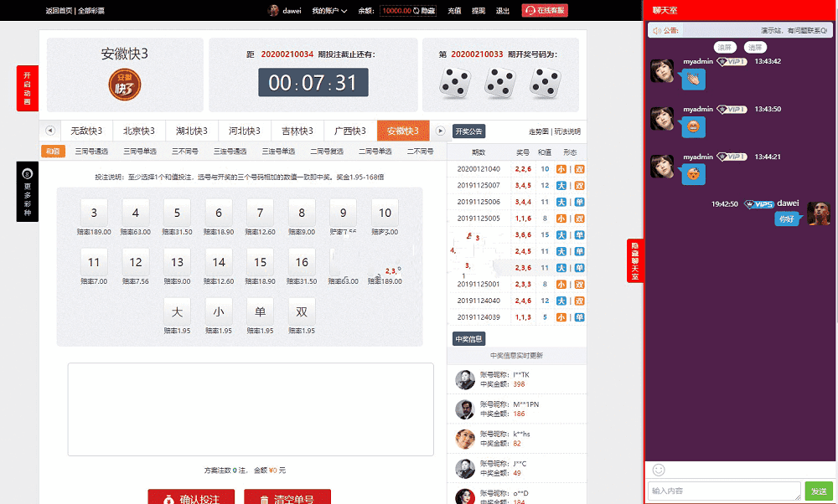
Task: Expand the 更多彩种 side panel
Action: click(x=28, y=191)
